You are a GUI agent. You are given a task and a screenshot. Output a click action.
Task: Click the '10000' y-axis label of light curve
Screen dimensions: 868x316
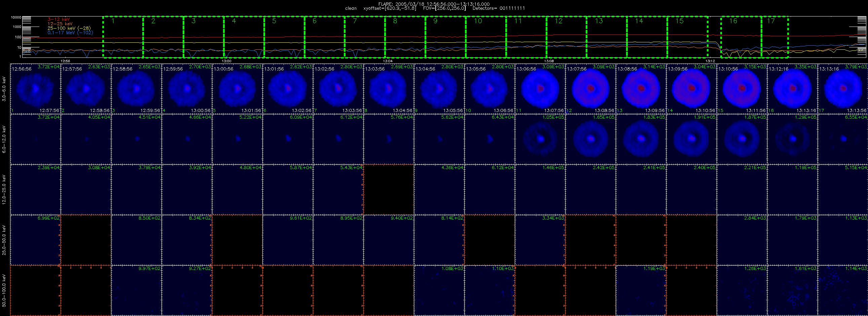[x=16, y=17]
